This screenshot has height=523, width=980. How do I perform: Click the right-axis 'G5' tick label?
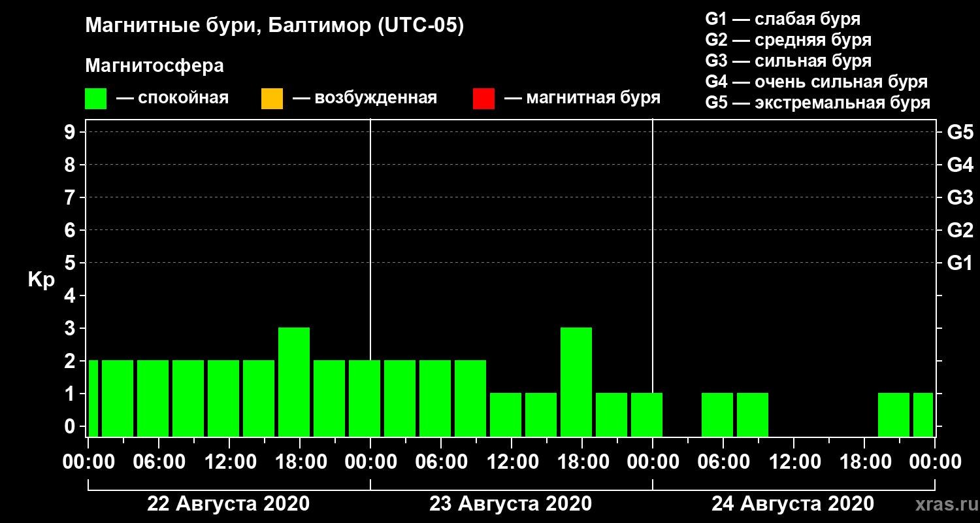point(960,132)
